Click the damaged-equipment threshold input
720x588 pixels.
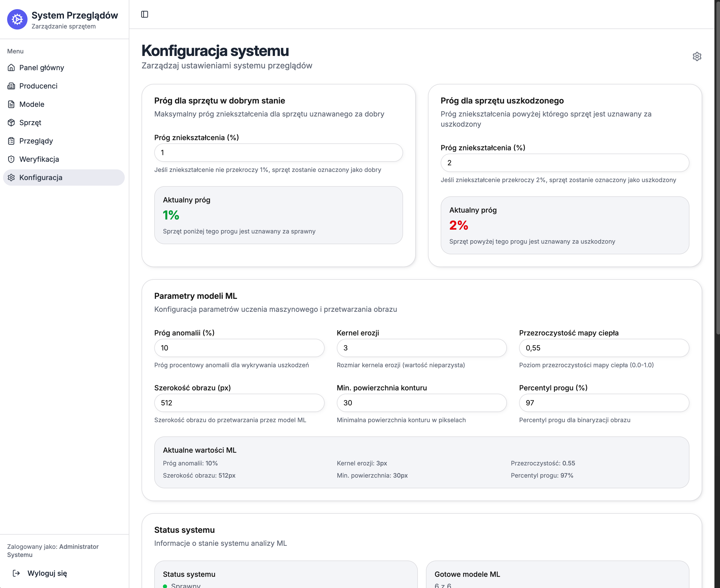[x=564, y=163]
